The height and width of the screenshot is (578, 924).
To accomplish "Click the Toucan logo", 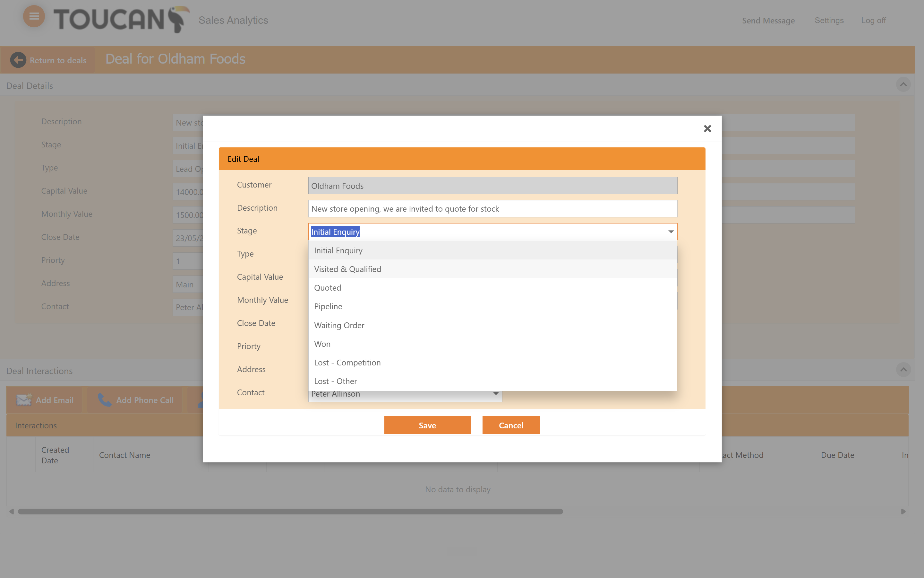I will tap(121, 19).
